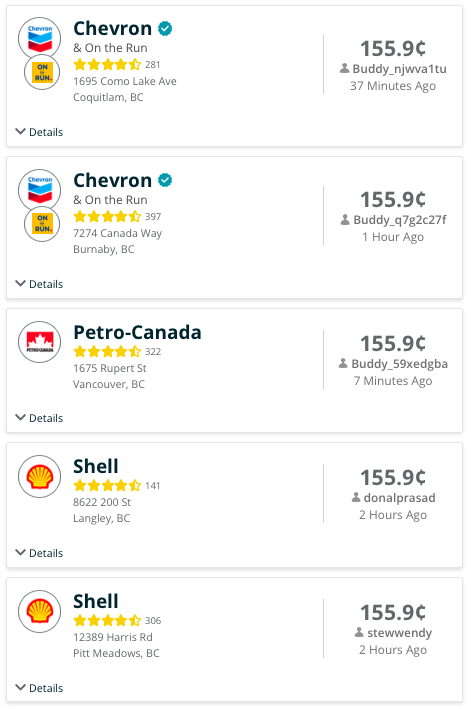Expand Details for Shell at 8622 200 St
The height and width of the screenshot is (709, 471).
[x=39, y=553]
